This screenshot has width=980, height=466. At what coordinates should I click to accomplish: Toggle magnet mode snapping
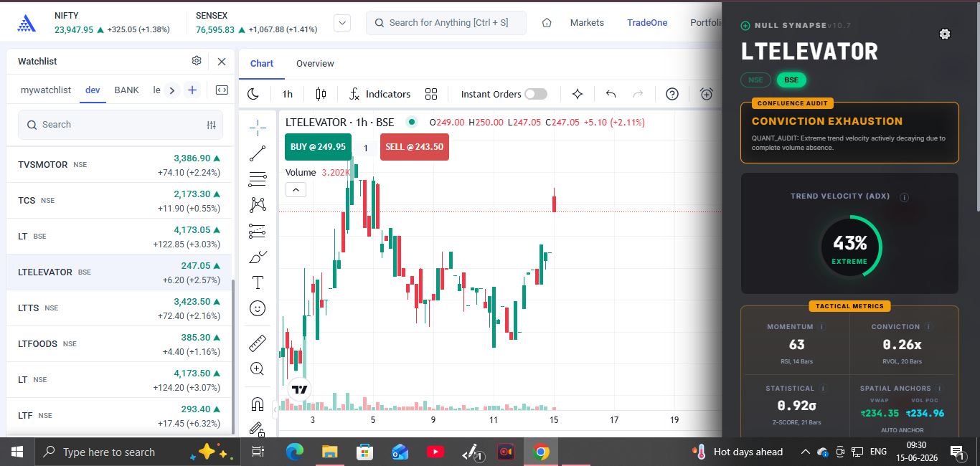pyautogui.click(x=258, y=404)
